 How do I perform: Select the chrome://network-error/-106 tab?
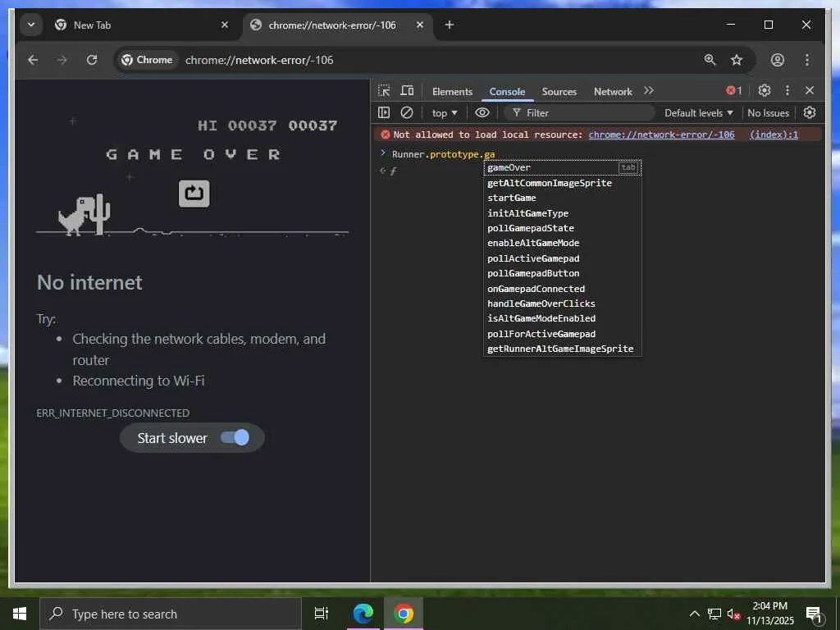(x=339, y=25)
